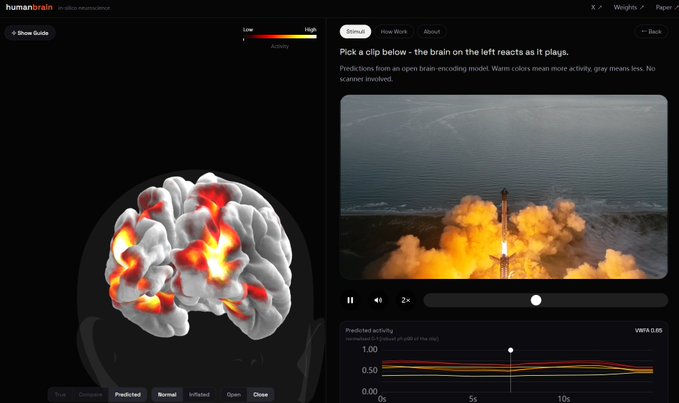Open the Paper link
Image resolution: width=679 pixels, height=403 pixels.
(x=666, y=7)
